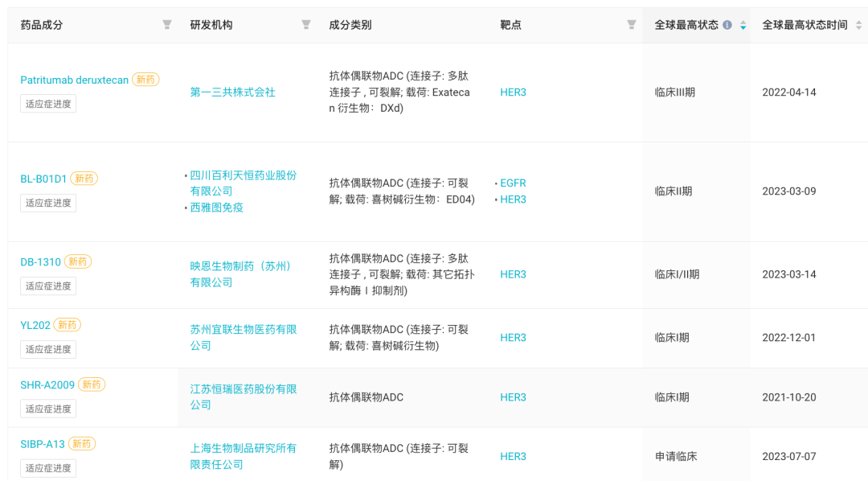
Task: Open DB-1310 drug link
Action: (40, 262)
